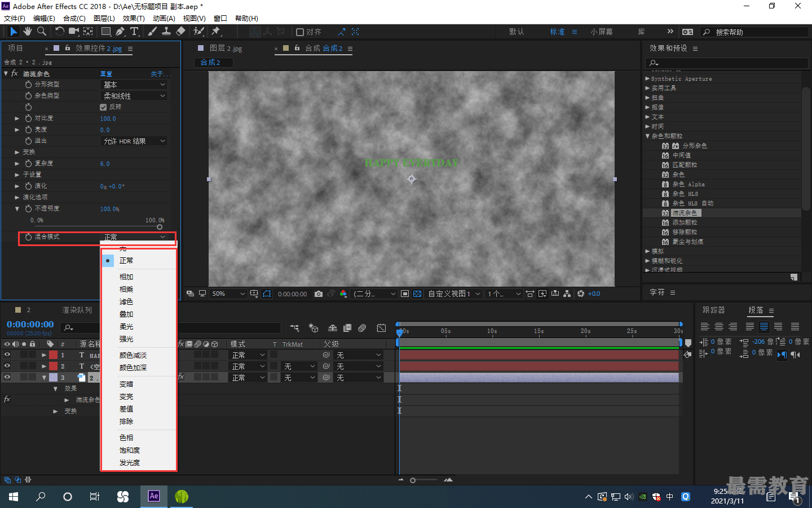This screenshot has width=812, height=508.
Task: Open the Graph Editor icon
Action: 381,328
